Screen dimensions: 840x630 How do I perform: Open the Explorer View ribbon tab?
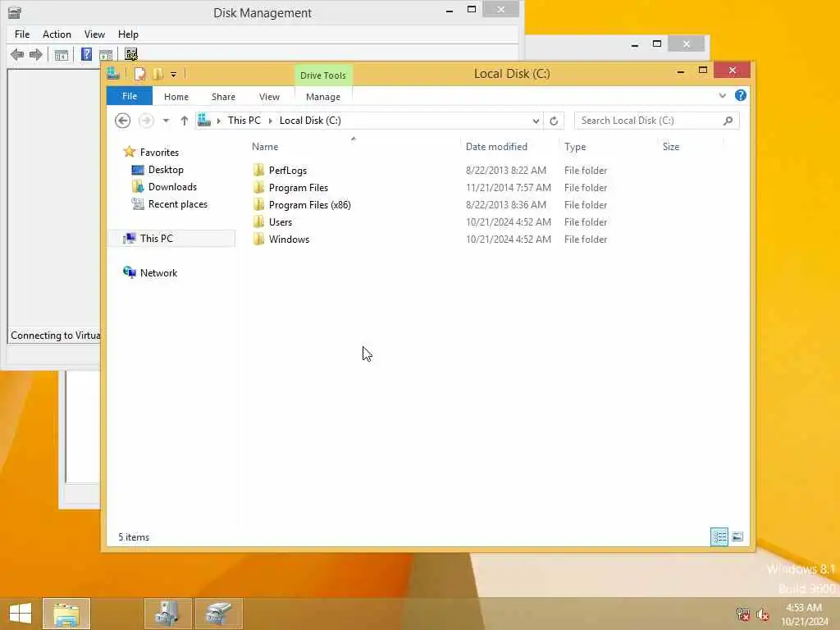[269, 97]
